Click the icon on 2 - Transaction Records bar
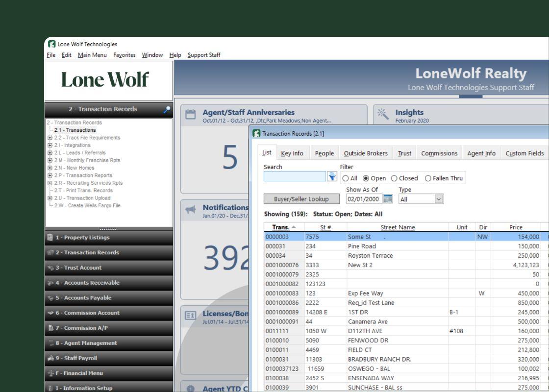The height and width of the screenshot is (392, 549). [x=50, y=252]
